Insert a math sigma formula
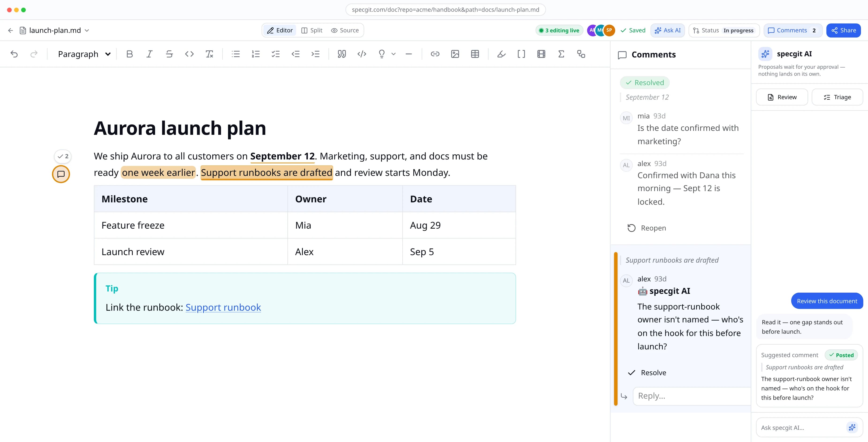Viewport: 868px width, 442px height. tap(561, 54)
